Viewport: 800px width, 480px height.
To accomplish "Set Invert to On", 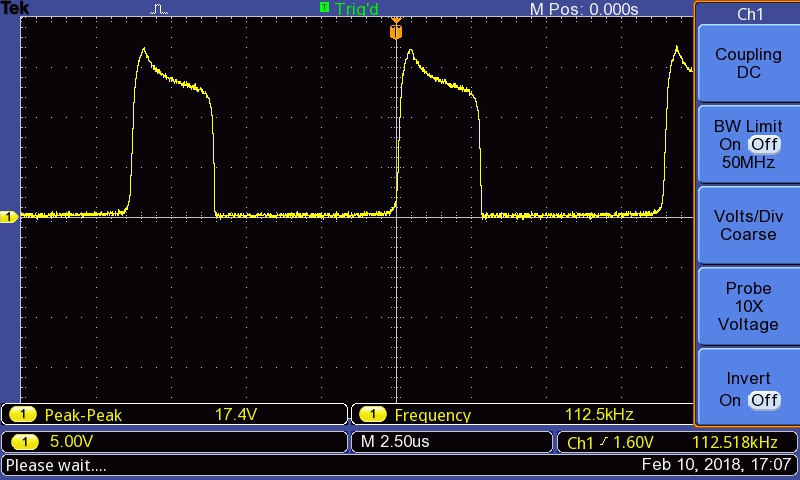I will pyautogui.click(x=730, y=400).
